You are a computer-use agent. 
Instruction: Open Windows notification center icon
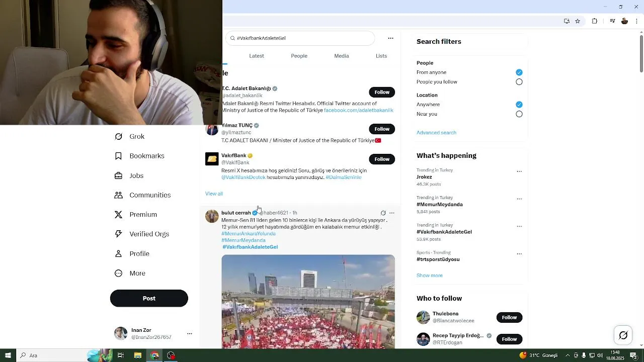tap(634, 355)
